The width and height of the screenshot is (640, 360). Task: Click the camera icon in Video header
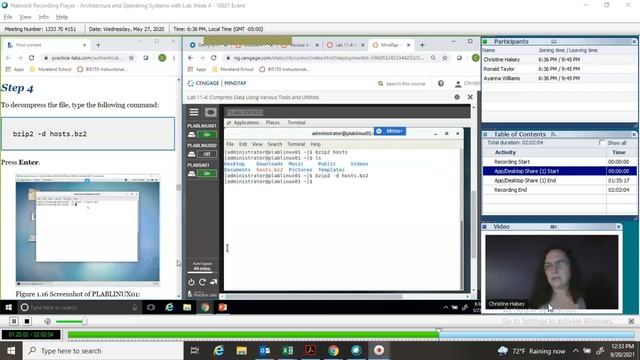[x=553, y=227]
